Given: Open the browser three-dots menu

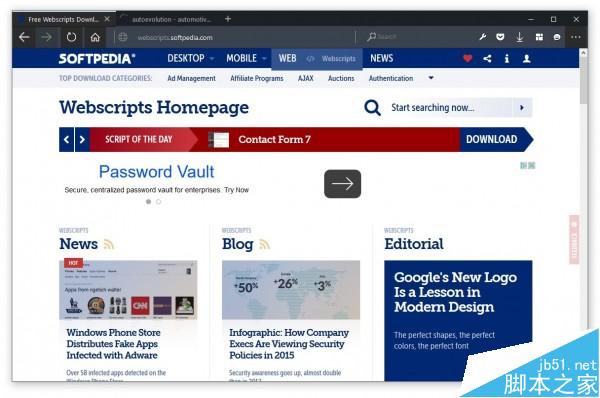Looking at the screenshot, I should [576, 37].
